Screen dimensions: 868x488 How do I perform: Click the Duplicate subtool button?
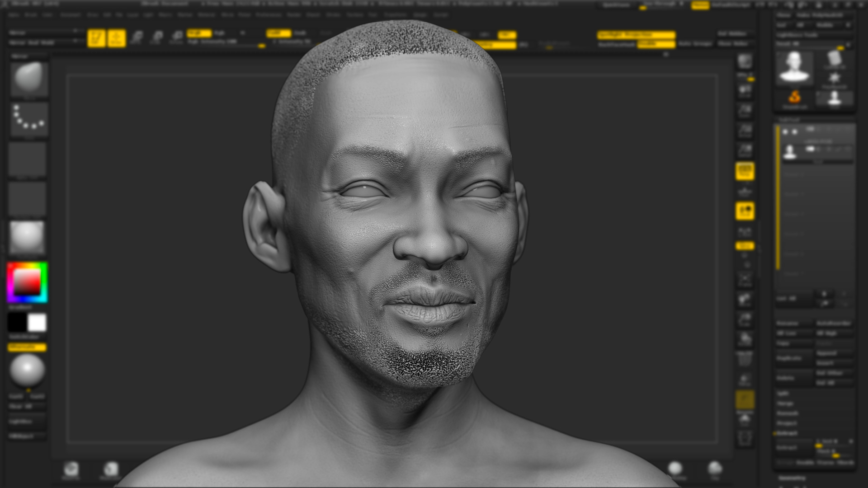click(x=789, y=358)
